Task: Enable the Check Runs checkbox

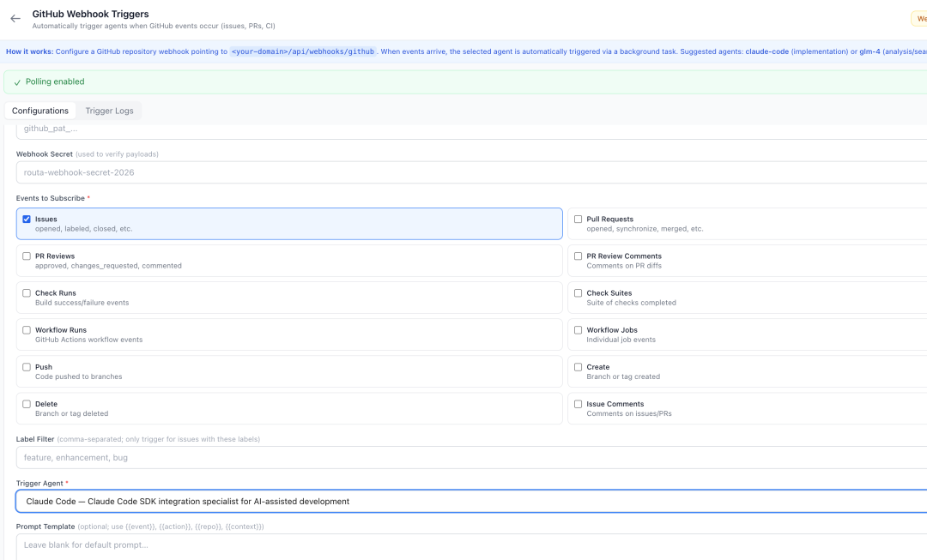Action: pos(27,293)
